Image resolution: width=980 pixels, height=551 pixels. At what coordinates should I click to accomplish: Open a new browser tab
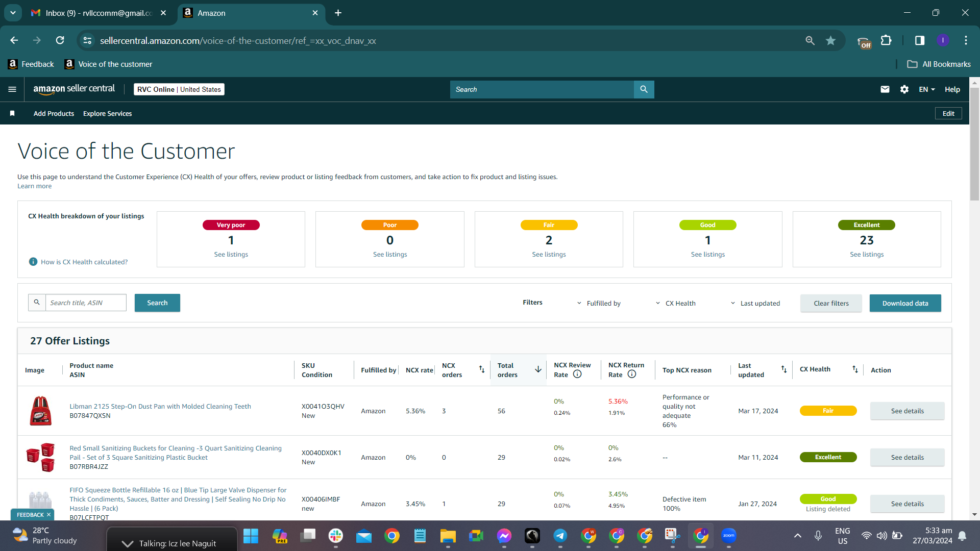[338, 13]
